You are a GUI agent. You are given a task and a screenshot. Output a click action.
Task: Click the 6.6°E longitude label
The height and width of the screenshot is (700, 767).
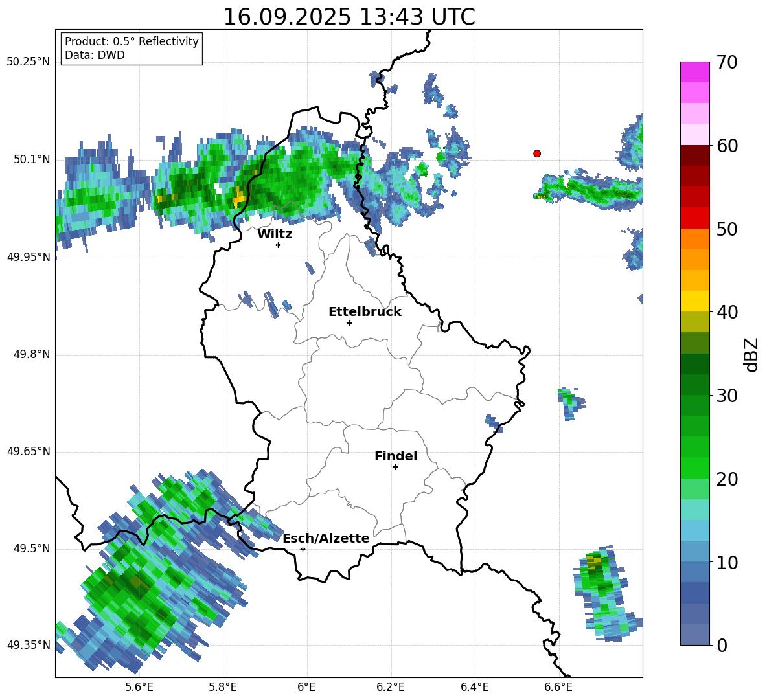558,687
